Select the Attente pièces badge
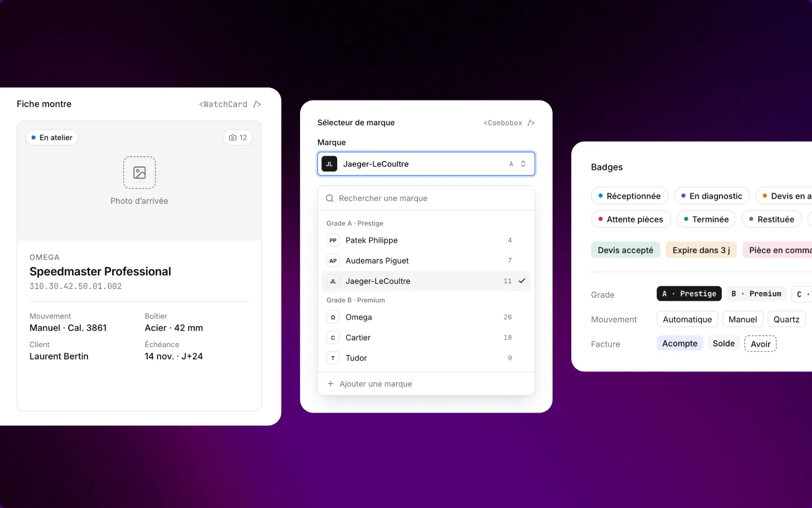812x508 pixels. point(631,219)
